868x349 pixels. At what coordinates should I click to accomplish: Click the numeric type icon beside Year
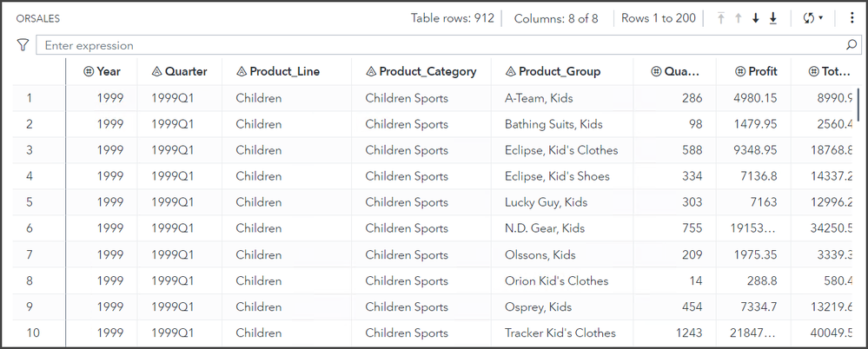(88, 72)
